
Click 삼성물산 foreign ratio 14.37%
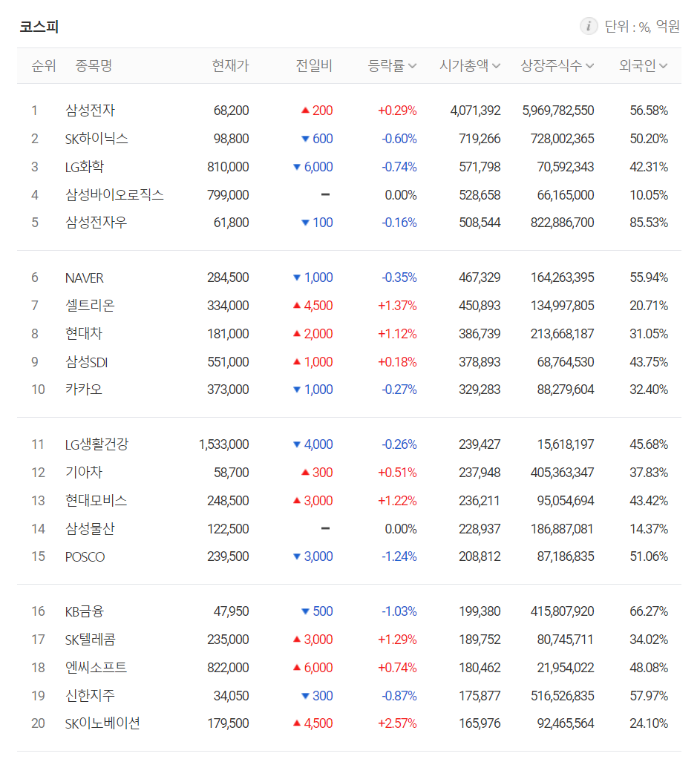649,529
